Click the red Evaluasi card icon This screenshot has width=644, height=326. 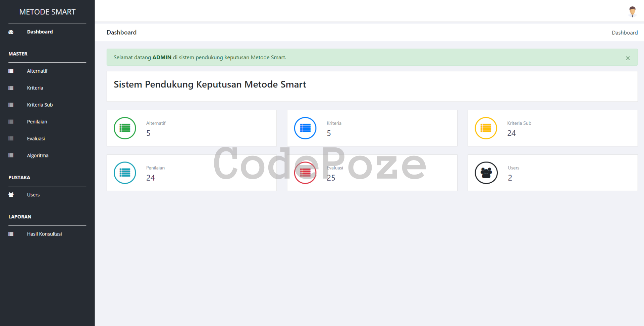pos(305,173)
